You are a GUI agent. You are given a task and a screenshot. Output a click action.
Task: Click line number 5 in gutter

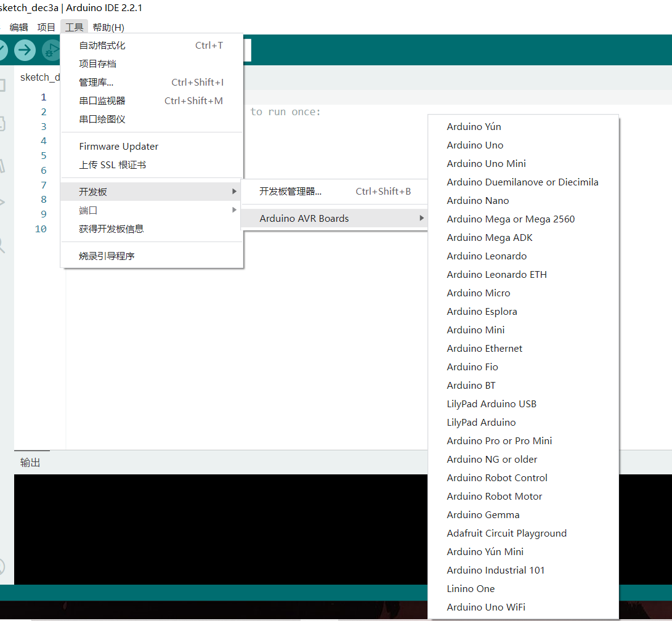click(43, 156)
